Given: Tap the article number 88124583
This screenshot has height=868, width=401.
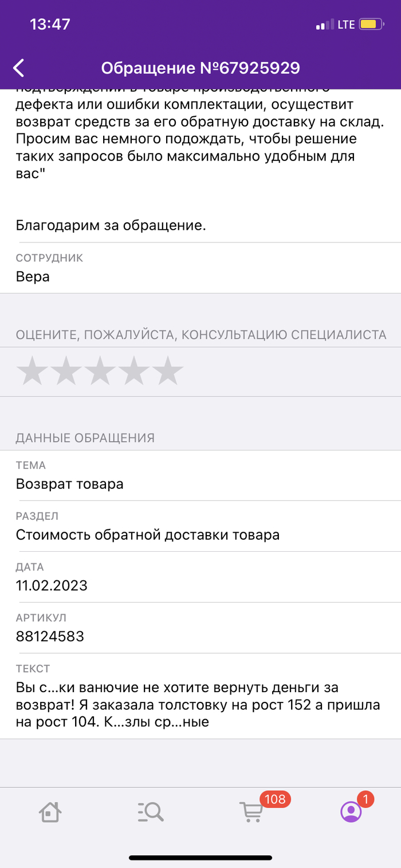Looking at the screenshot, I should (x=50, y=636).
